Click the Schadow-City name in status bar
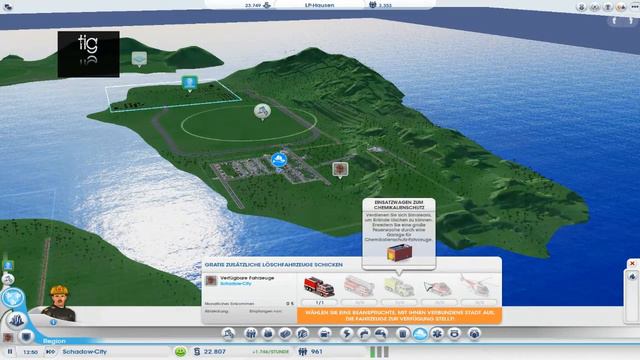The image size is (640, 360). click(x=84, y=351)
